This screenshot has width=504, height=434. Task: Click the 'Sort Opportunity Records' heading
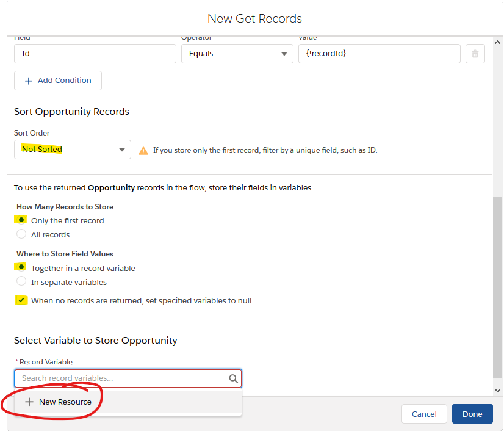click(71, 112)
